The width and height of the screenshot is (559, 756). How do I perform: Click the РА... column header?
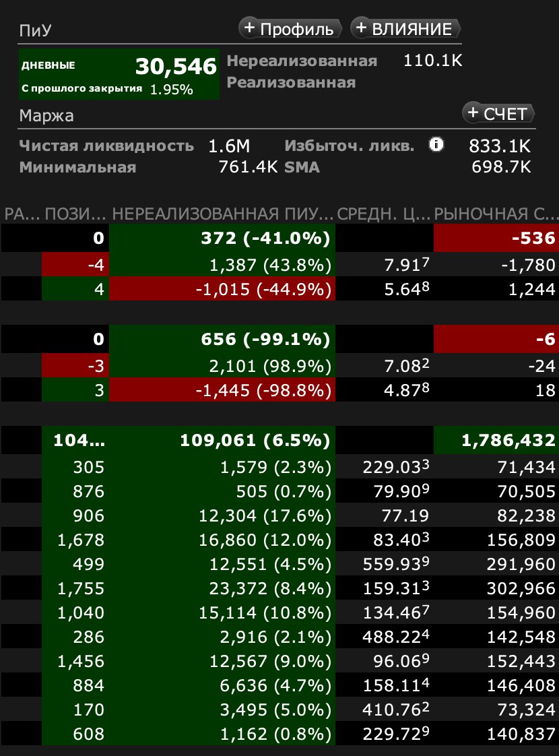point(21,214)
